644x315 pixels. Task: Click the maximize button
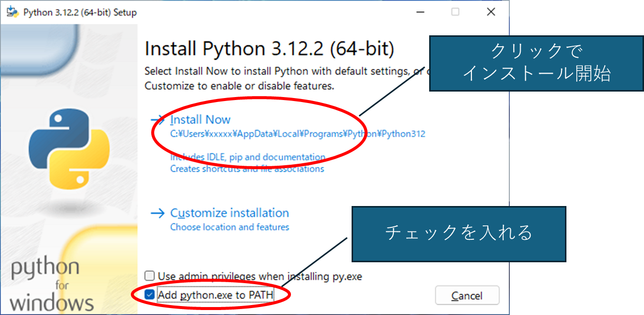pyautogui.click(x=456, y=12)
